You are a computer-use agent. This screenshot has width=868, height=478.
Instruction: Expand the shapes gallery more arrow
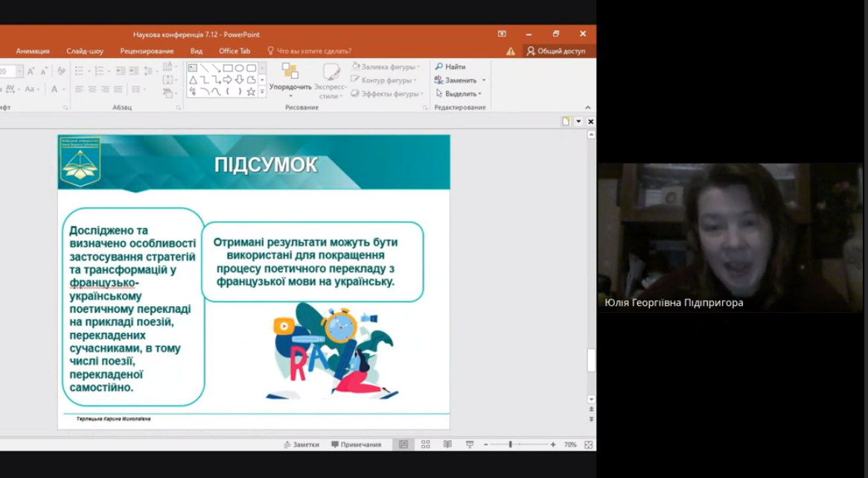tap(262, 92)
